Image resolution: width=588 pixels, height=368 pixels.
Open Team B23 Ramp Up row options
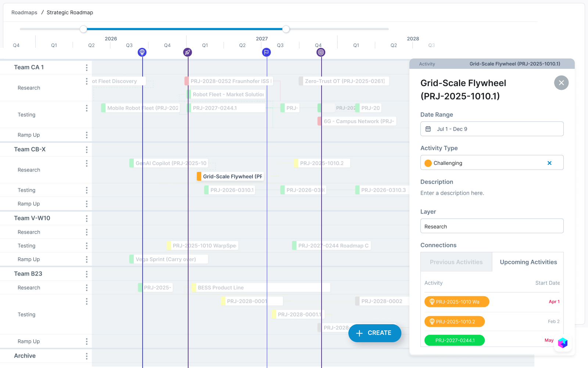87,342
